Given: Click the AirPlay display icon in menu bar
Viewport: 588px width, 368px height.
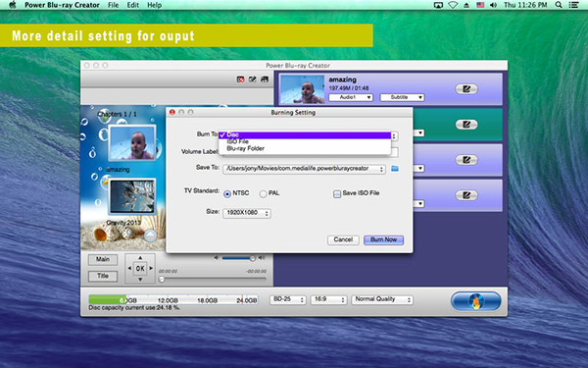Looking at the screenshot, I should tap(438, 5).
